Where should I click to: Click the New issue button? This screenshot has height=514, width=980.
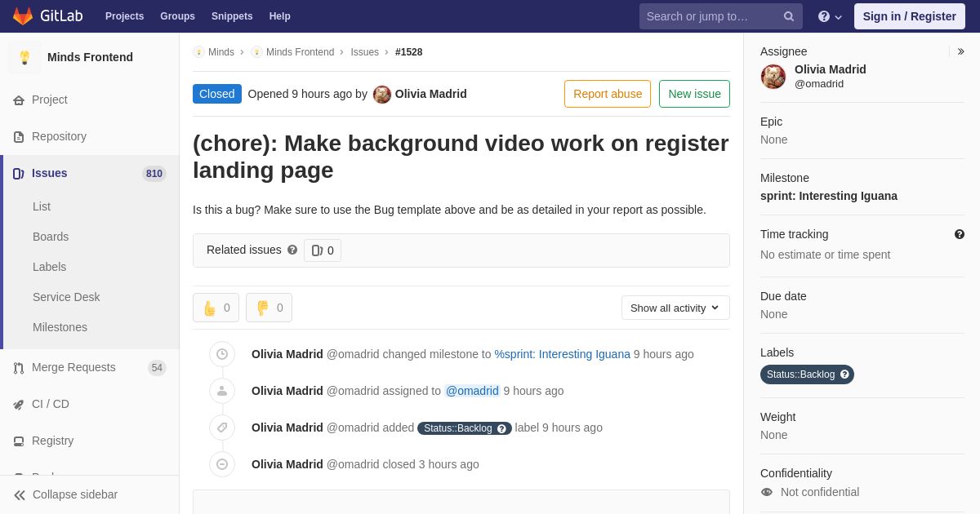tap(694, 94)
